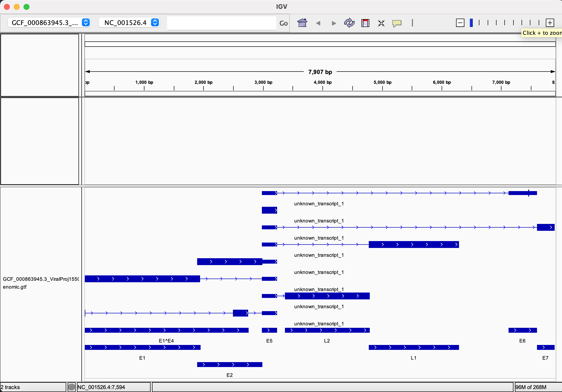This screenshot has width=562, height=392.
Task: Click the 7,000 bp ruler label
Action: pos(501,82)
